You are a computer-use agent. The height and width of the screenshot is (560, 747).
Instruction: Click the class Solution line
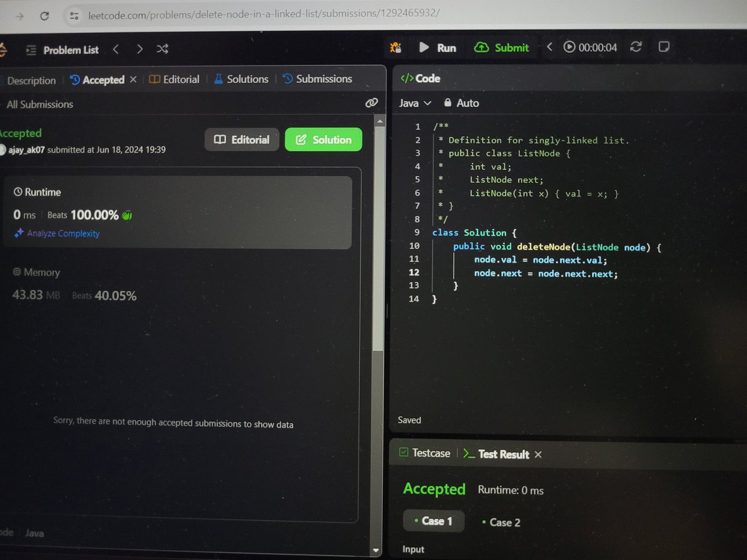coord(474,233)
